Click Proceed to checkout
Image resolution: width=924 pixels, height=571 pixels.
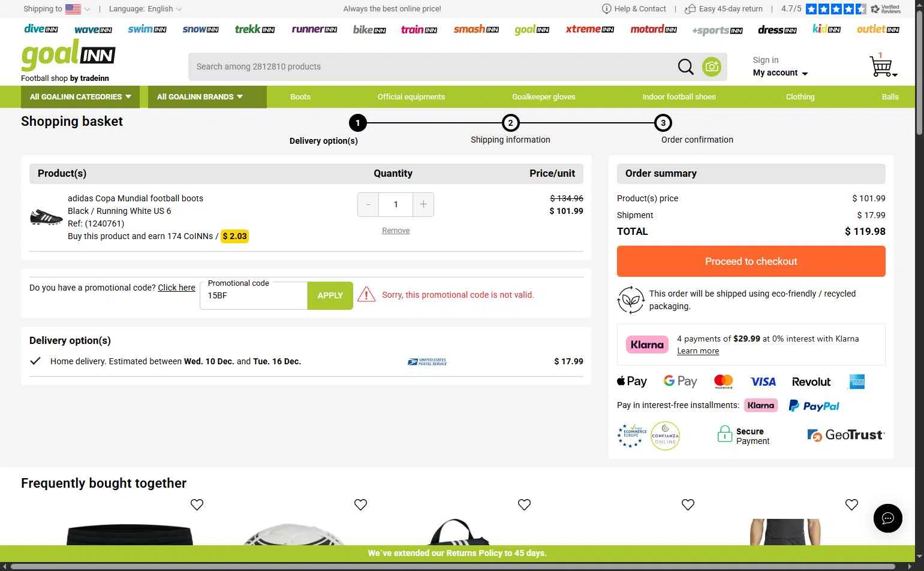pos(751,261)
